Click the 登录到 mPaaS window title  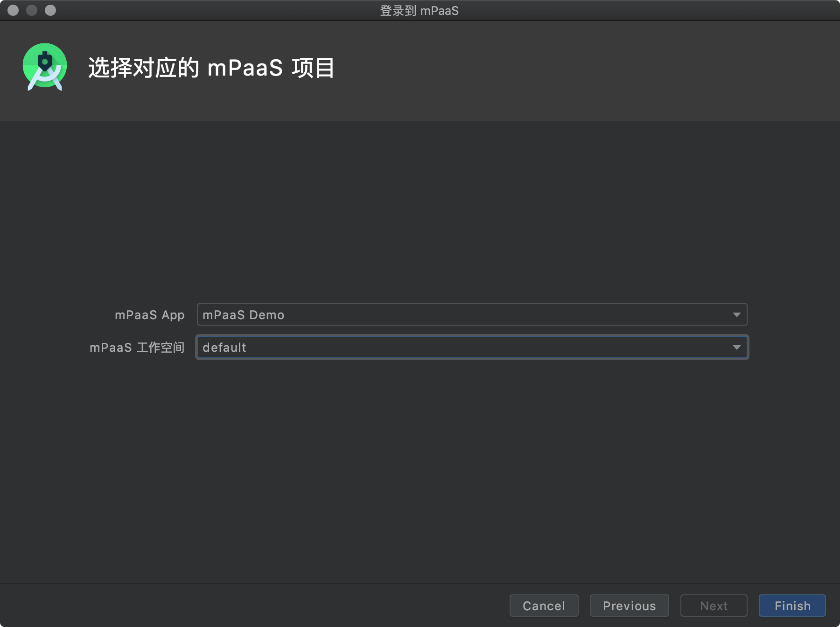[419, 10]
